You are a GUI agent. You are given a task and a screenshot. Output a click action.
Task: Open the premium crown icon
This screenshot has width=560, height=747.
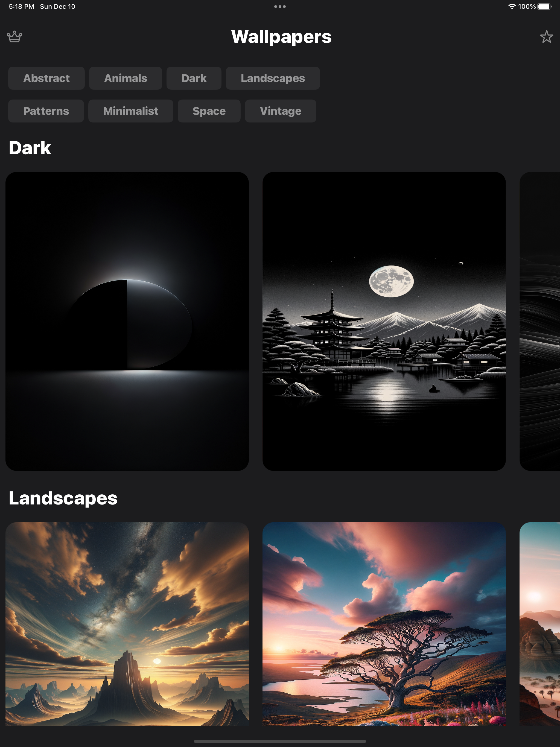pyautogui.click(x=14, y=36)
